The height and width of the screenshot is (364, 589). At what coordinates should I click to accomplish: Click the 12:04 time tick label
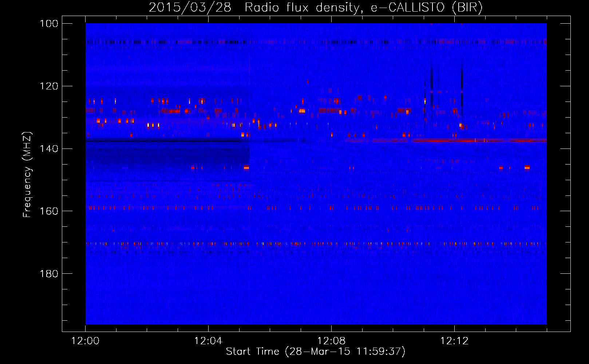(208, 341)
